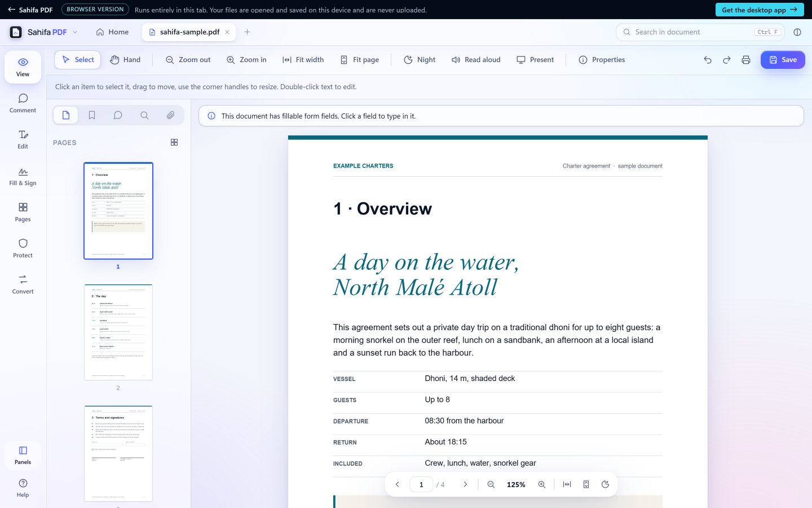
Task: Start Read aloud
Action: tap(476, 60)
